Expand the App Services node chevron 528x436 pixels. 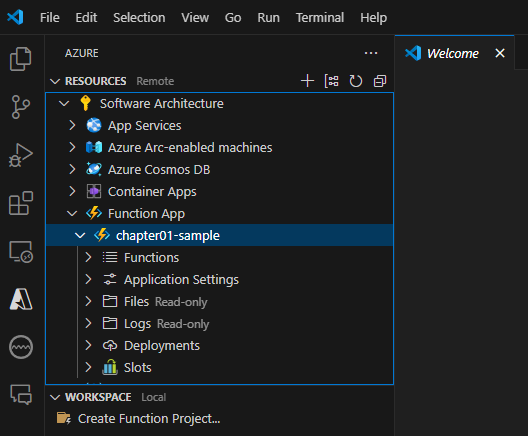pos(72,125)
